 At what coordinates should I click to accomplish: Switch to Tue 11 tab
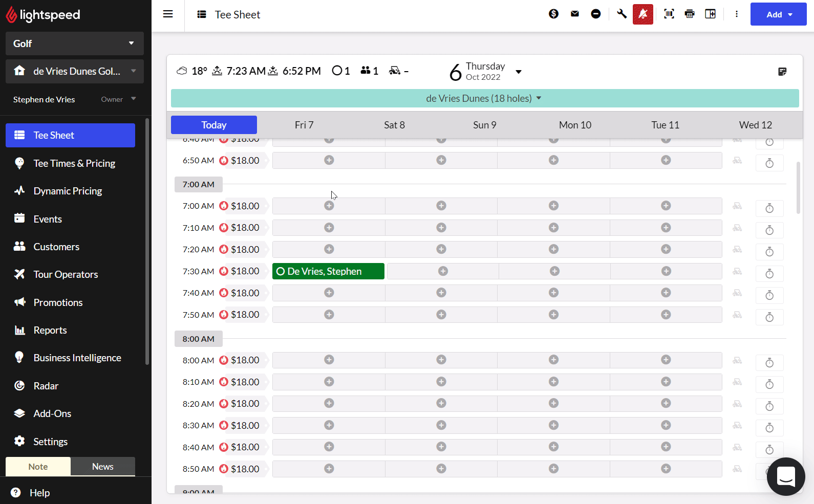point(665,125)
